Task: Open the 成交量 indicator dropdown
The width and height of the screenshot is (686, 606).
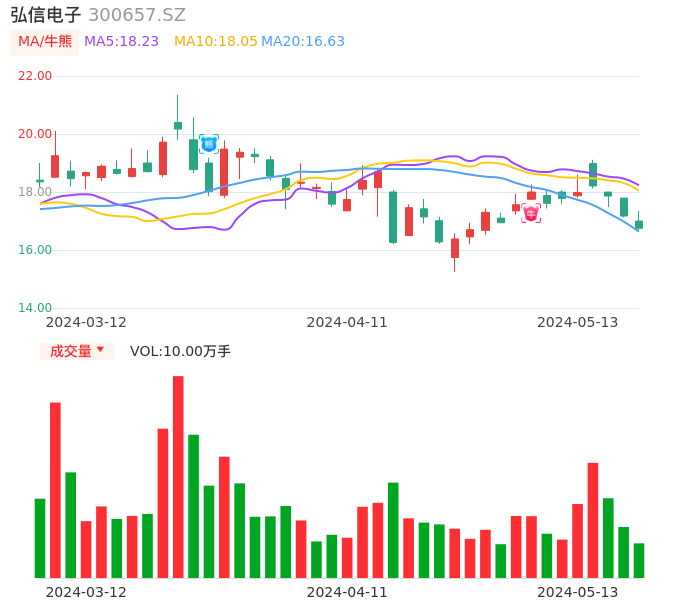Action: tap(71, 351)
